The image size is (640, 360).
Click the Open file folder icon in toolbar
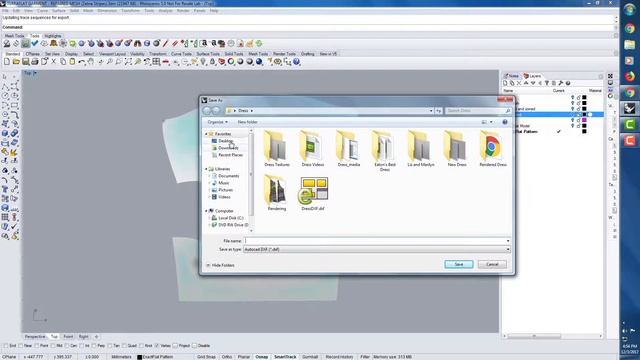(16, 62)
